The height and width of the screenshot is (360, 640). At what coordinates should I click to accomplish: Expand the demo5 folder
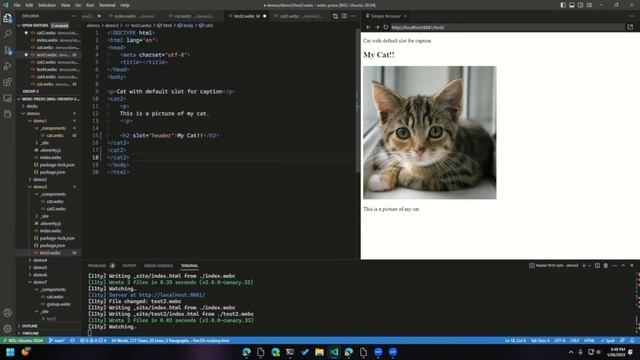point(40,267)
